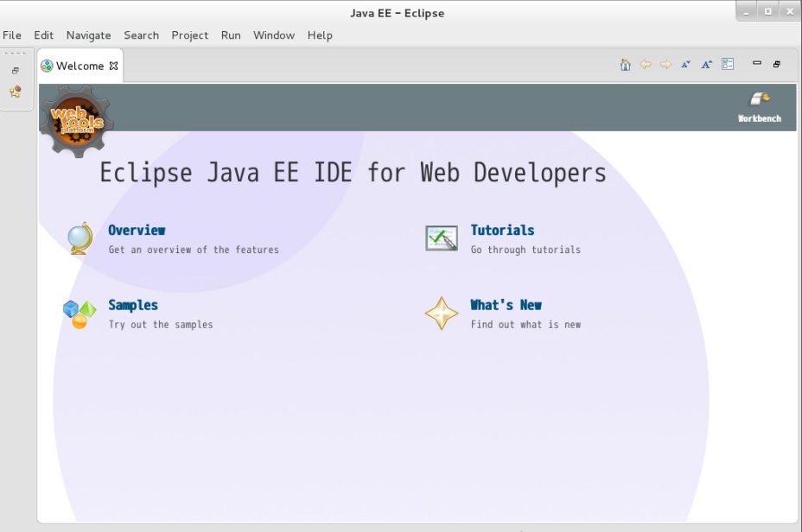
Task: Magnify text with the larger A icon
Action: point(706,65)
